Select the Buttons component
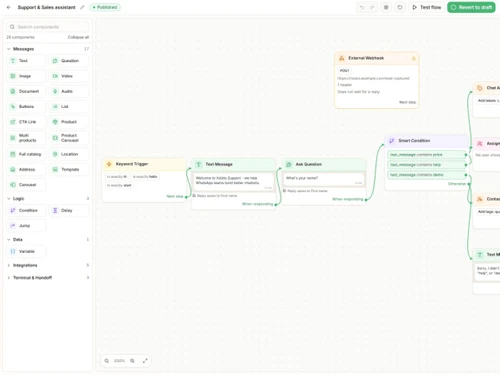 coord(26,107)
